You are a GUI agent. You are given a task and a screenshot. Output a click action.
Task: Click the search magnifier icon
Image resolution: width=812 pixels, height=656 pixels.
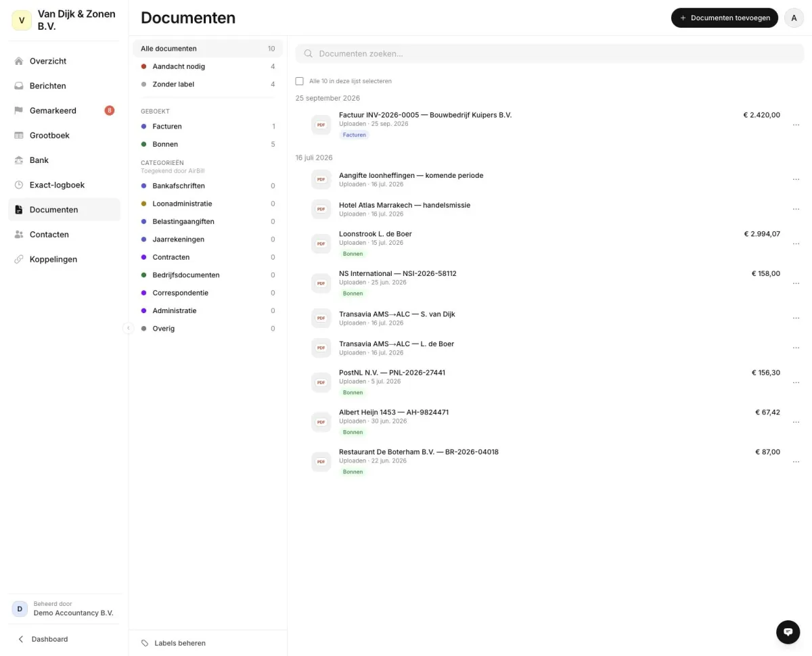click(309, 53)
